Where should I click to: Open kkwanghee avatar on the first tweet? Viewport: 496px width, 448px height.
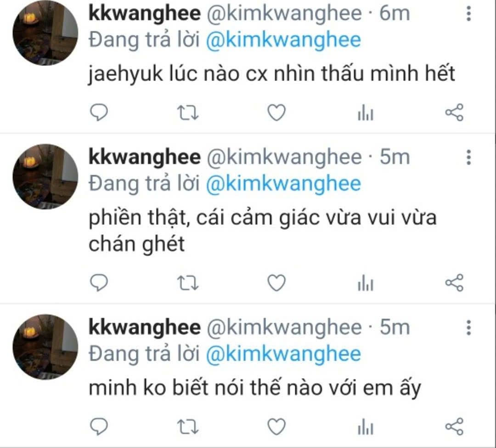45,33
